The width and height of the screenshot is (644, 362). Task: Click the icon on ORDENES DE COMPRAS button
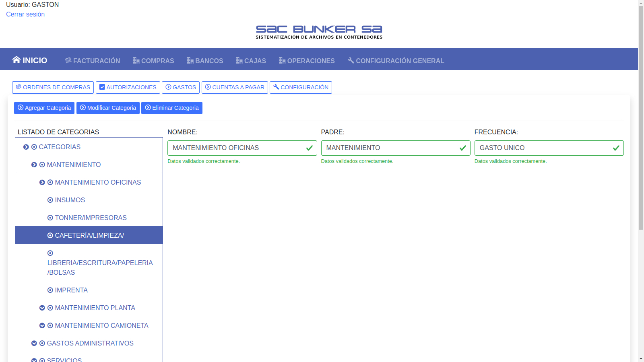pyautogui.click(x=19, y=87)
